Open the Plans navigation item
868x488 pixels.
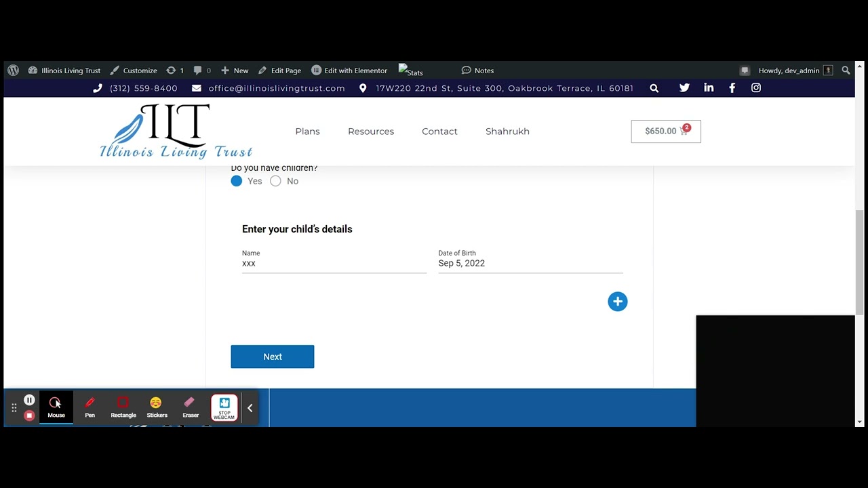pyautogui.click(x=307, y=131)
